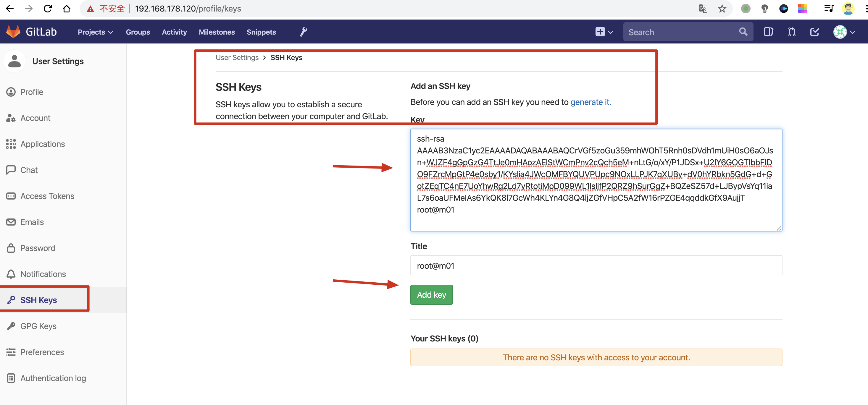Click the 'no SSH keys' notice text
The height and width of the screenshot is (405, 868).
tap(596, 357)
